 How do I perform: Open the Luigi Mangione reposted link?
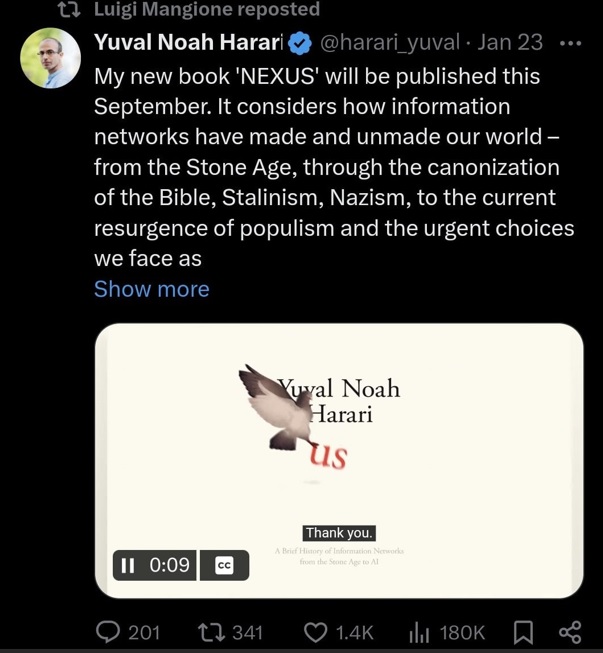click(x=207, y=10)
